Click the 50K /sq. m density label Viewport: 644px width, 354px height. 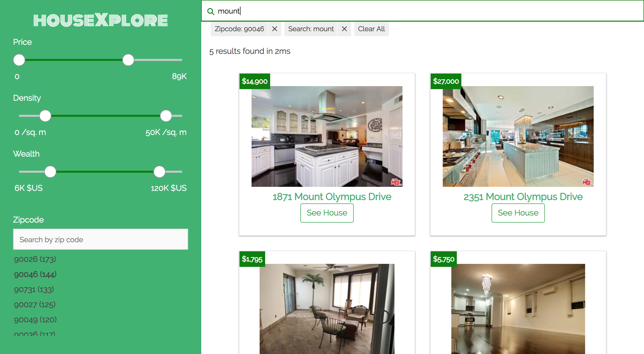[166, 132]
